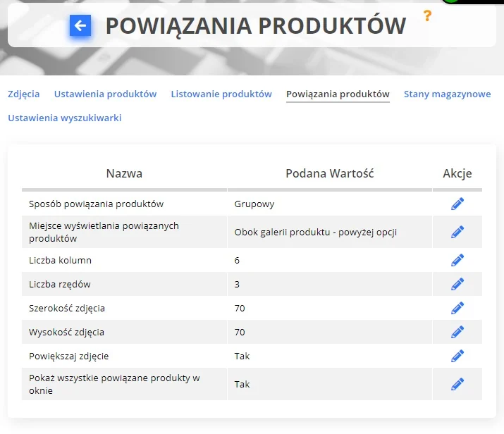This screenshot has width=504, height=434.
Task: Click the 'Liczba rzędów' row name
Action: [x=60, y=285]
